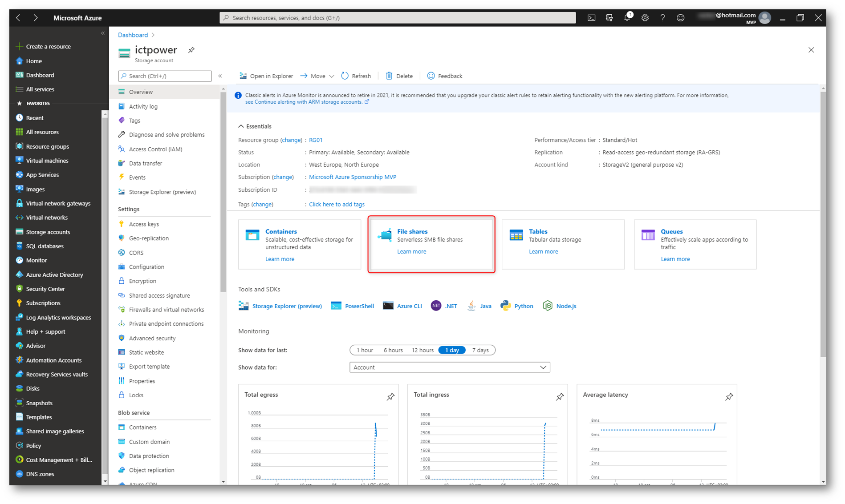The height and width of the screenshot is (504, 845).
Task: Collapse the Essentials section
Action: point(255,126)
